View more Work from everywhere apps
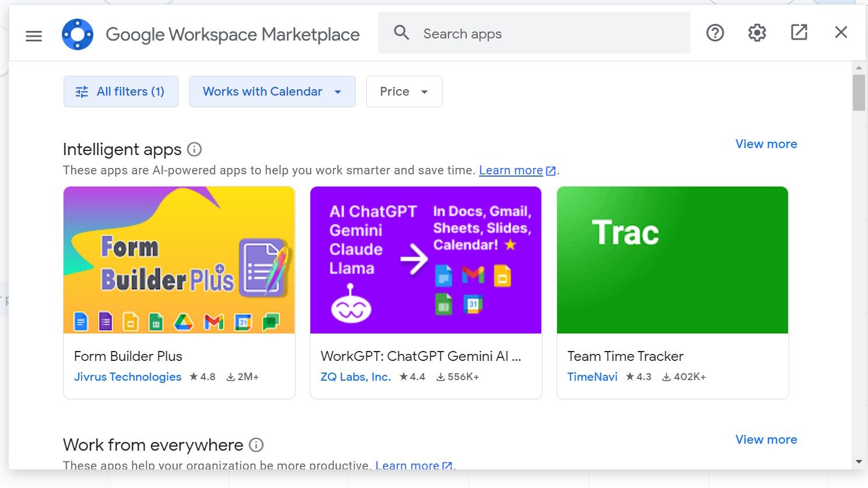 pyautogui.click(x=766, y=440)
